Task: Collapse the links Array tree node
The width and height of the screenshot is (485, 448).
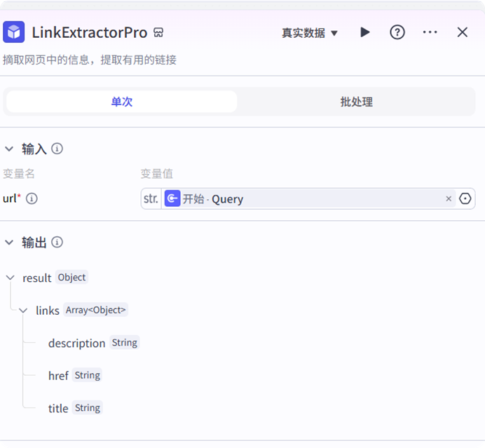Action: 23,310
